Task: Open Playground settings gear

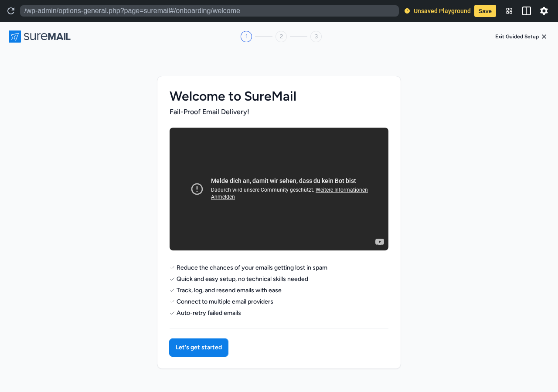Action: [x=544, y=11]
